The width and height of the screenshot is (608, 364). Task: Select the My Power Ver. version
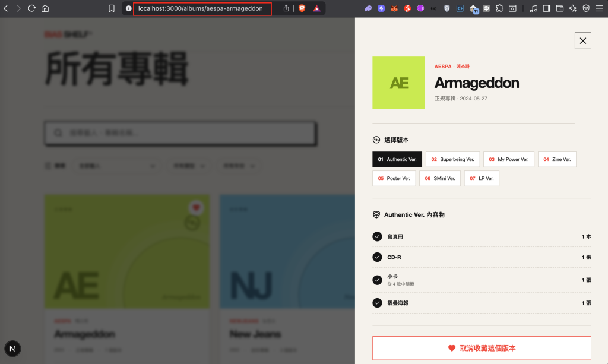point(508,159)
